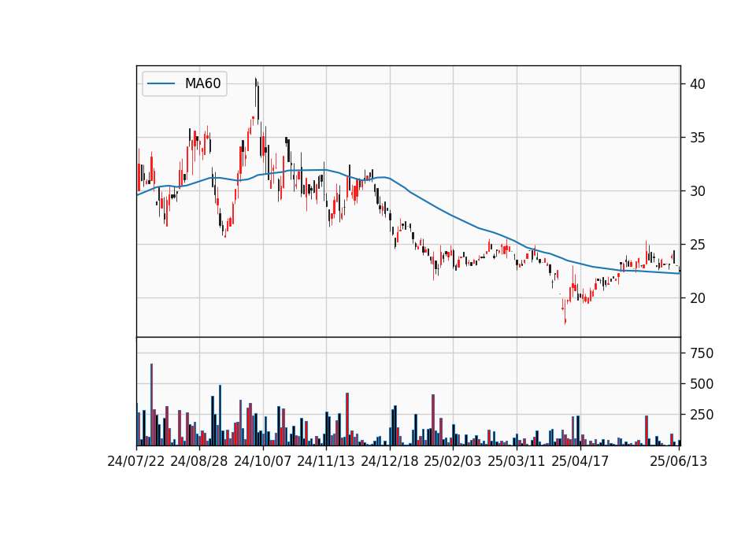Screen dimensions: 756x543
Task: Click the 40 price axis label
Action: (x=697, y=84)
